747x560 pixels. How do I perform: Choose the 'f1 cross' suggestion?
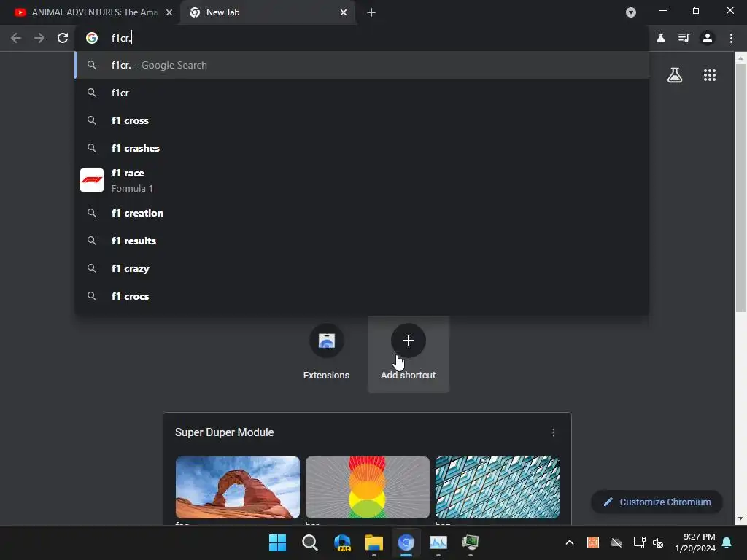[x=362, y=120]
